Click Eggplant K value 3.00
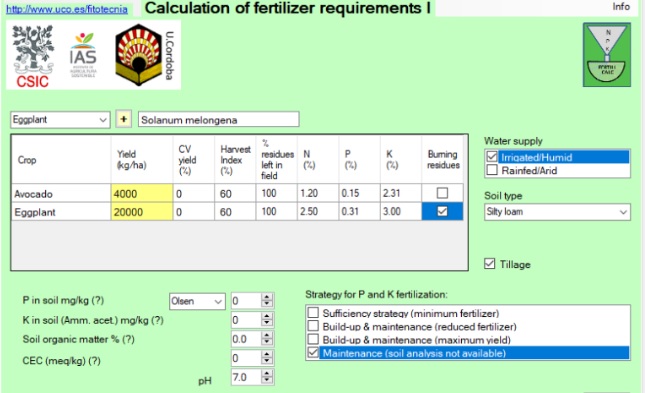Screen dimensions: 645x393 click(401, 212)
